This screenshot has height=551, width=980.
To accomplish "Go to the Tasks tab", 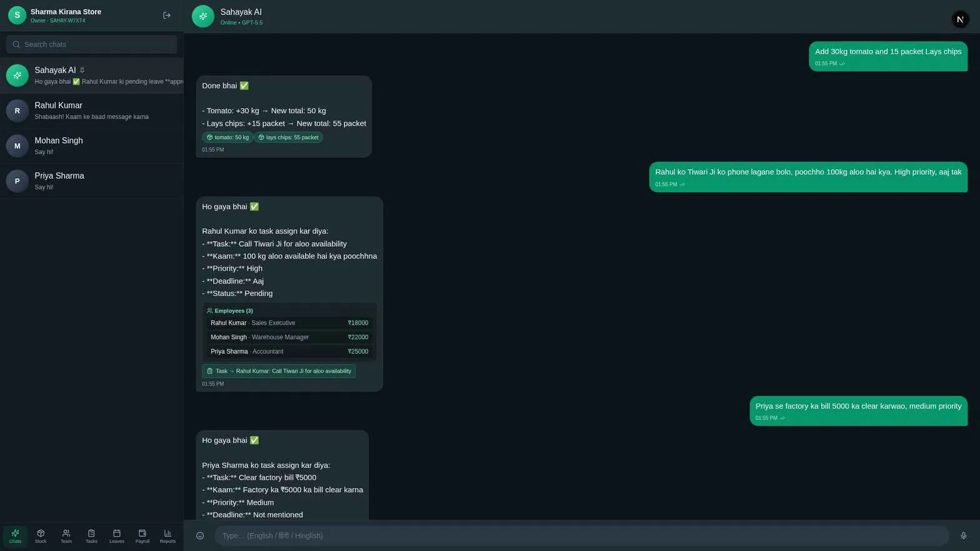I will coord(91,536).
